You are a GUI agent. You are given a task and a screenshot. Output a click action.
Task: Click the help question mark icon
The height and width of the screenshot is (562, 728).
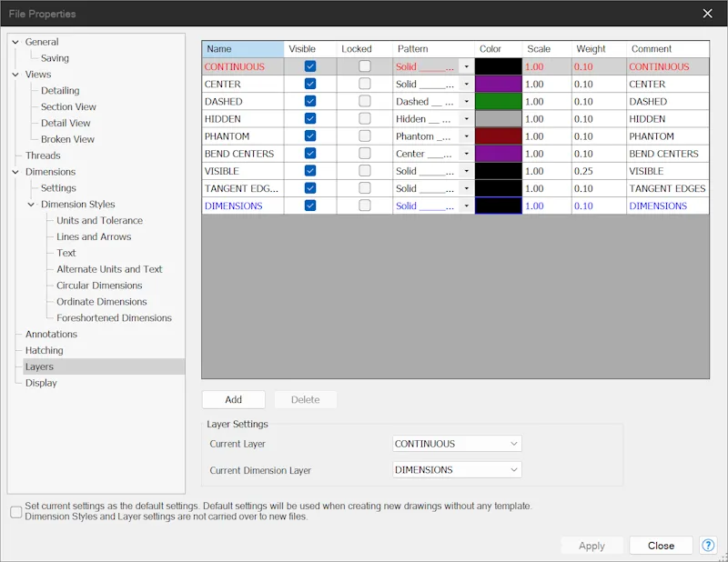(708, 545)
